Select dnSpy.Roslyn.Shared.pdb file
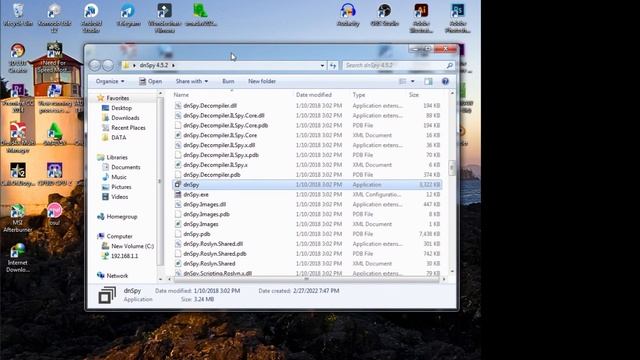This screenshot has width=640, height=360. click(x=215, y=253)
